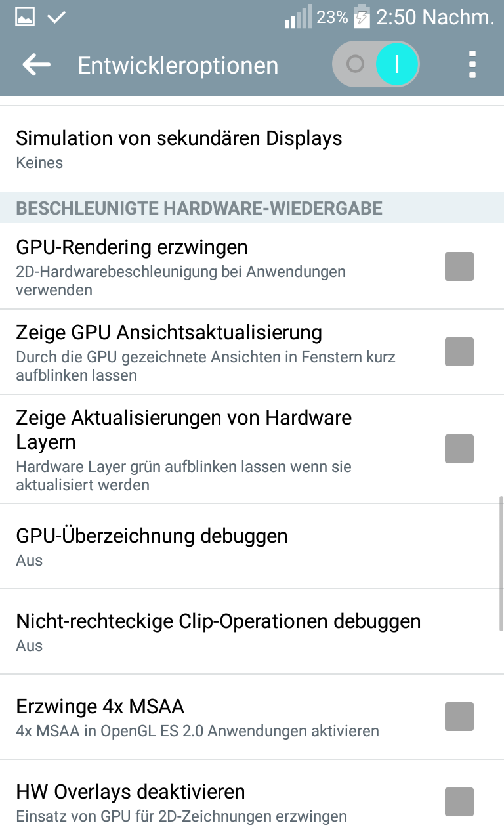Viewport: 504px width, 840px height.
Task: Turn off the Entwickleroptionen master switch
Action: pyautogui.click(x=376, y=64)
